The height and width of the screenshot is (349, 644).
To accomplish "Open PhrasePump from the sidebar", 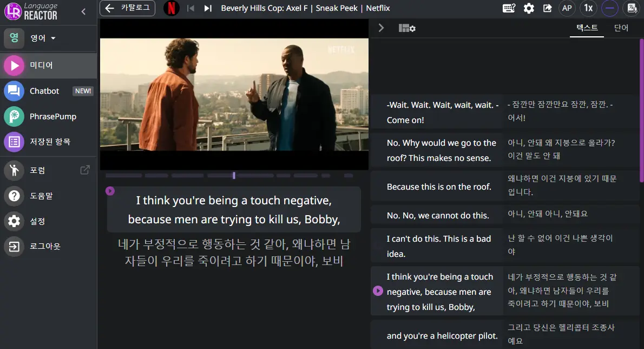I will (49, 117).
